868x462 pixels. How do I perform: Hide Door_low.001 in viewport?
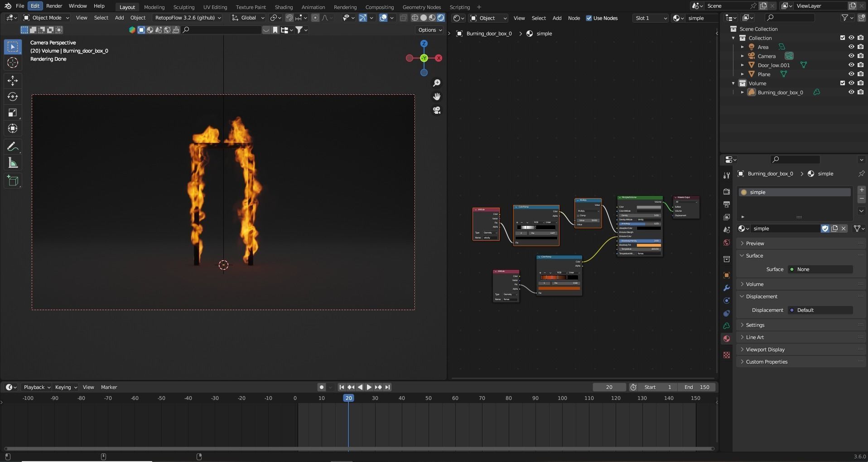click(x=851, y=65)
